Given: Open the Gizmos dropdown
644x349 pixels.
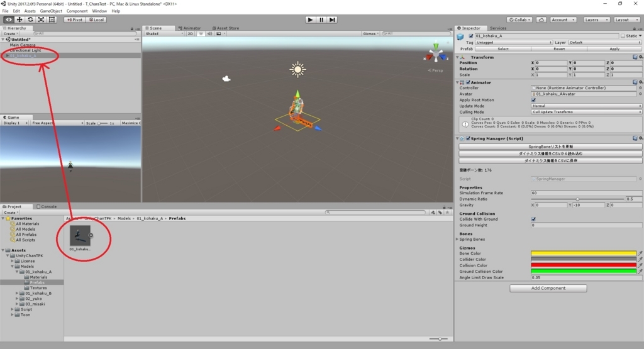Looking at the screenshot, I should (x=371, y=34).
